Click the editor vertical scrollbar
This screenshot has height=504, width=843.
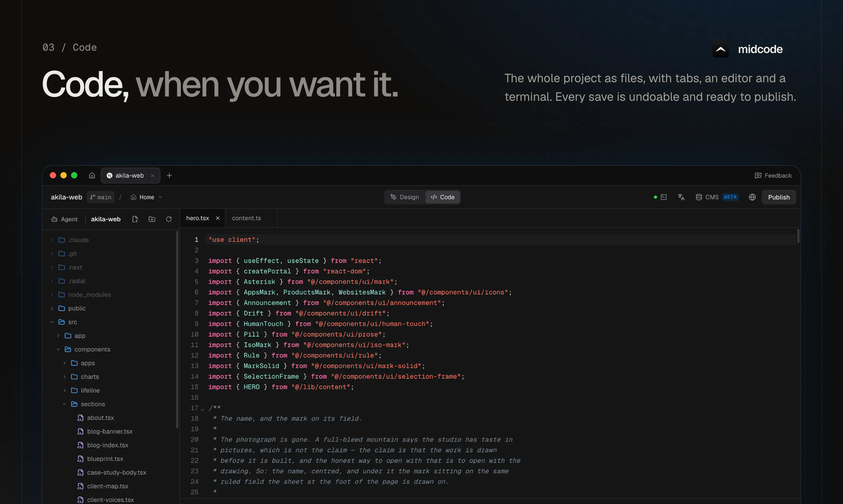tap(798, 236)
